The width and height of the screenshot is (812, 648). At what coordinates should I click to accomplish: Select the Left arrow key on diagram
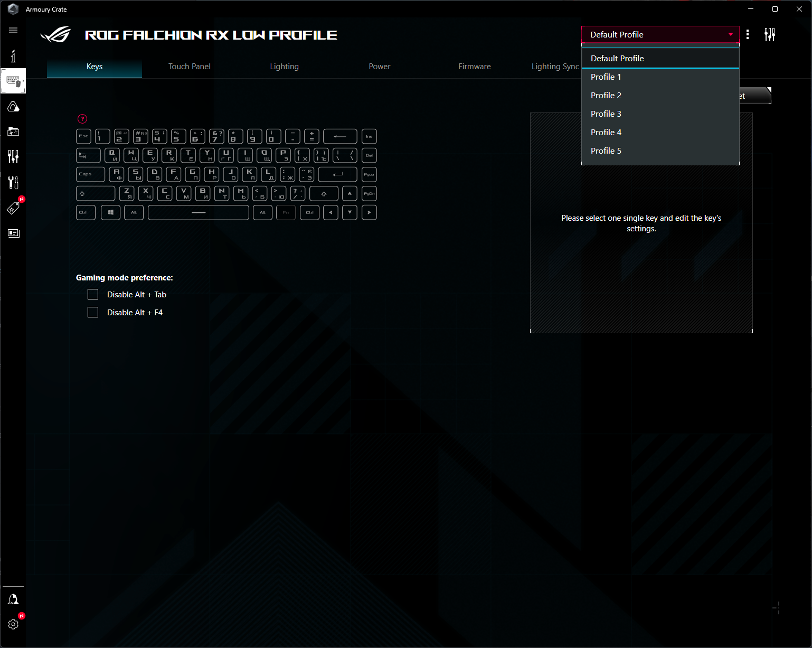331,212
